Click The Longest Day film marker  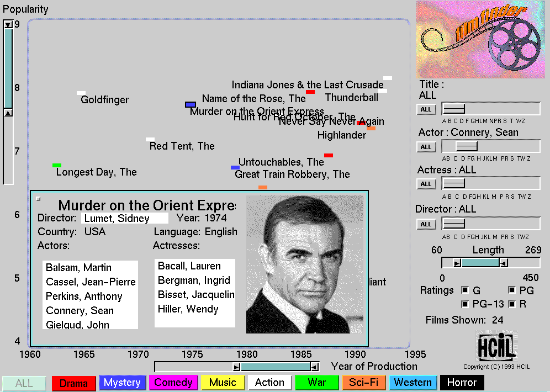click(x=57, y=165)
